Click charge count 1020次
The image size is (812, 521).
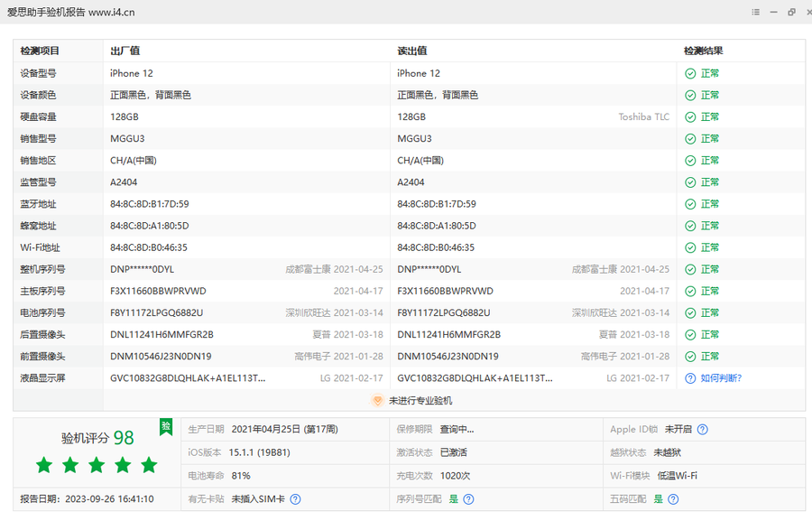pyautogui.click(x=456, y=476)
